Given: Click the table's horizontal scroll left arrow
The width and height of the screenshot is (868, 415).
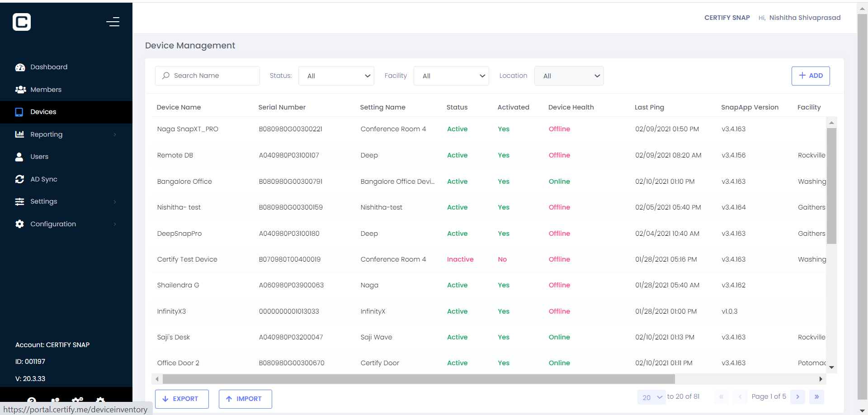Looking at the screenshot, I should tap(157, 379).
